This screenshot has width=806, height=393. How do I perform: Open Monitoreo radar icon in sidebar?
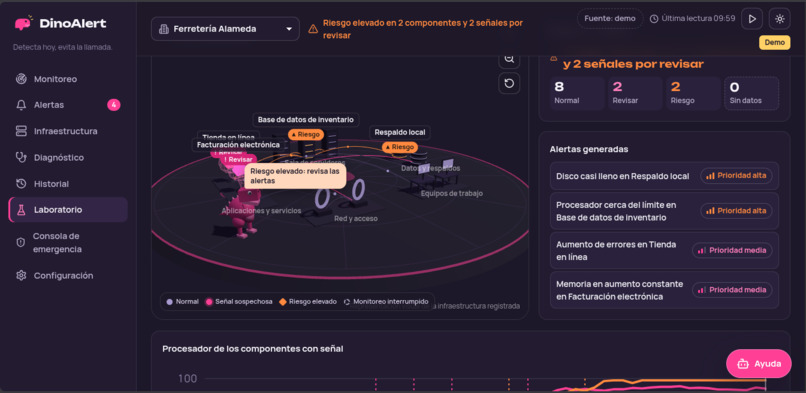tap(21, 79)
